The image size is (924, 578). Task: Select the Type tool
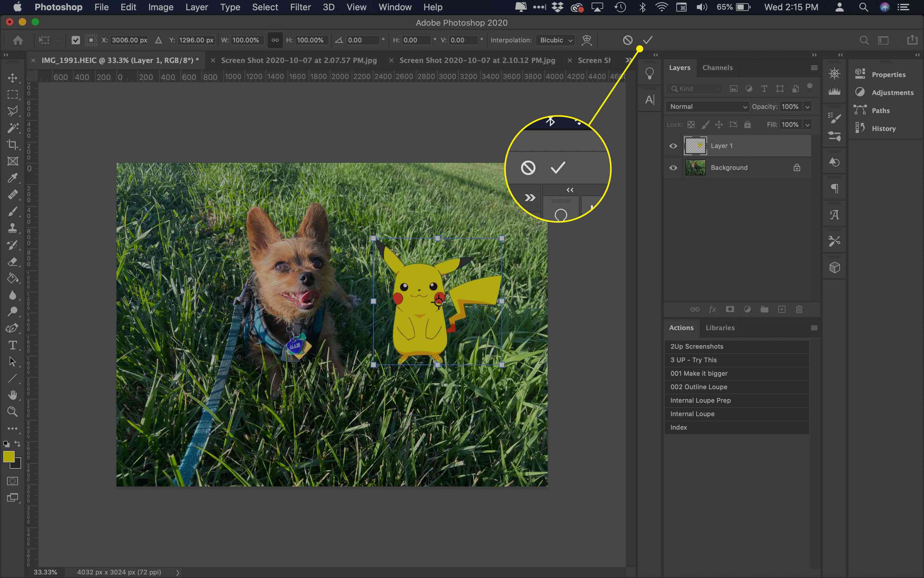coord(13,345)
